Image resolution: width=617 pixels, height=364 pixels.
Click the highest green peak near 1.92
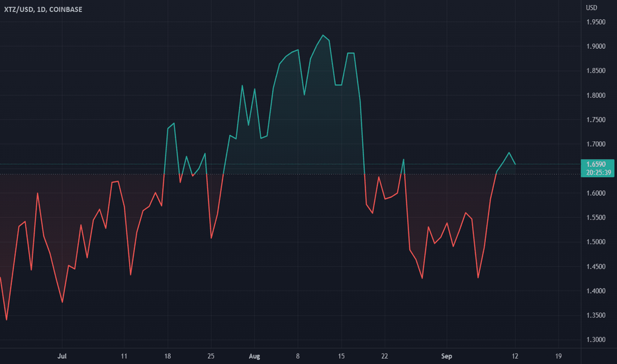(323, 36)
